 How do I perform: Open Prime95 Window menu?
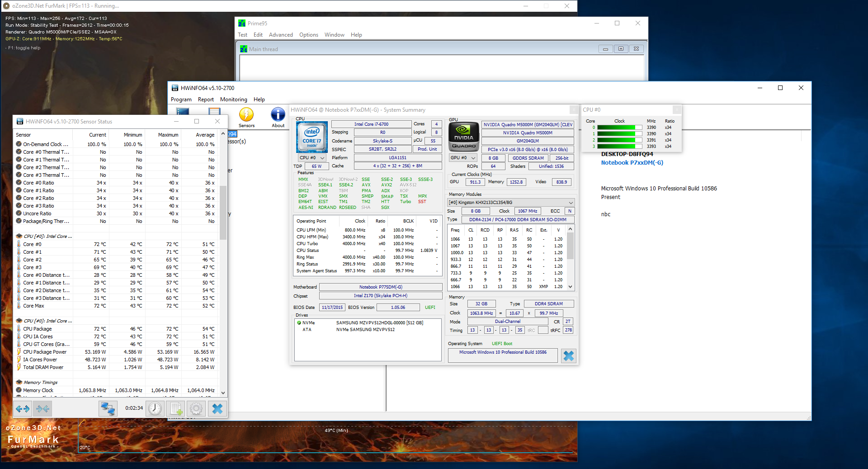point(335,35)
